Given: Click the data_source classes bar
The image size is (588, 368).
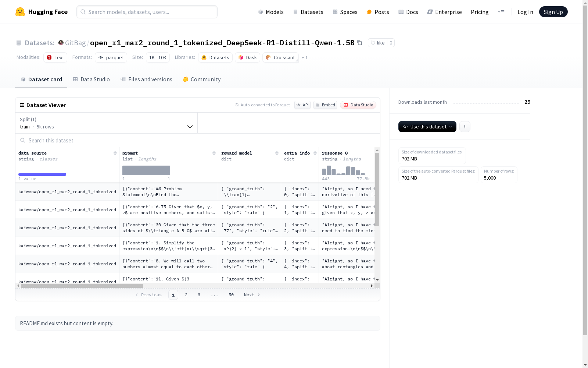Looking at the screenshot, I should pos(42,174).
